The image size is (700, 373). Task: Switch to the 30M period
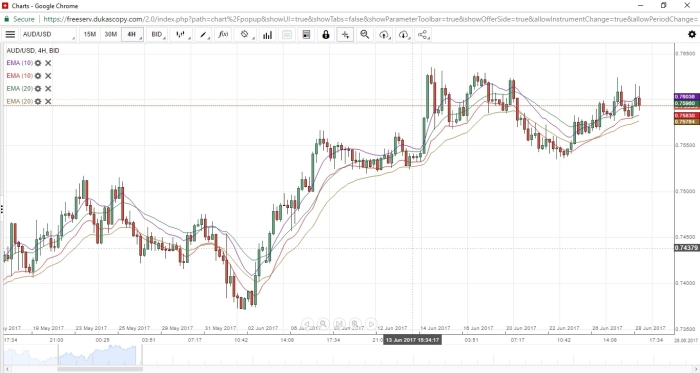[x=110, y=34]
